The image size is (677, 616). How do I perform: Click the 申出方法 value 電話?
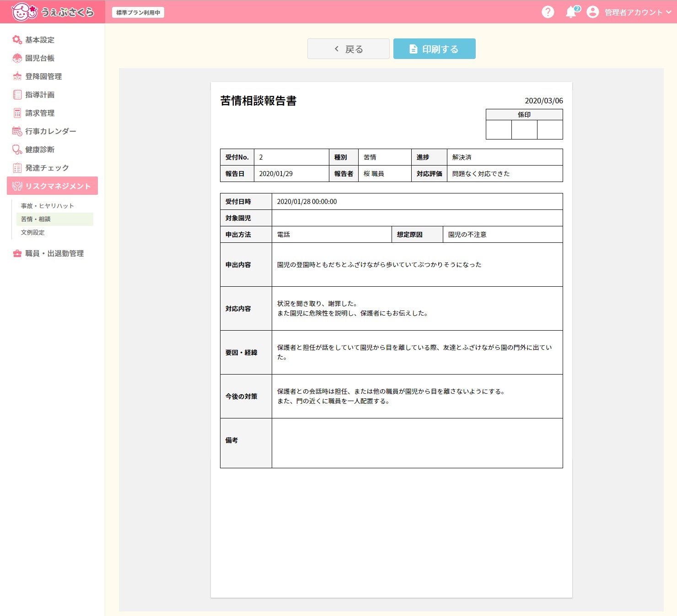284,235
